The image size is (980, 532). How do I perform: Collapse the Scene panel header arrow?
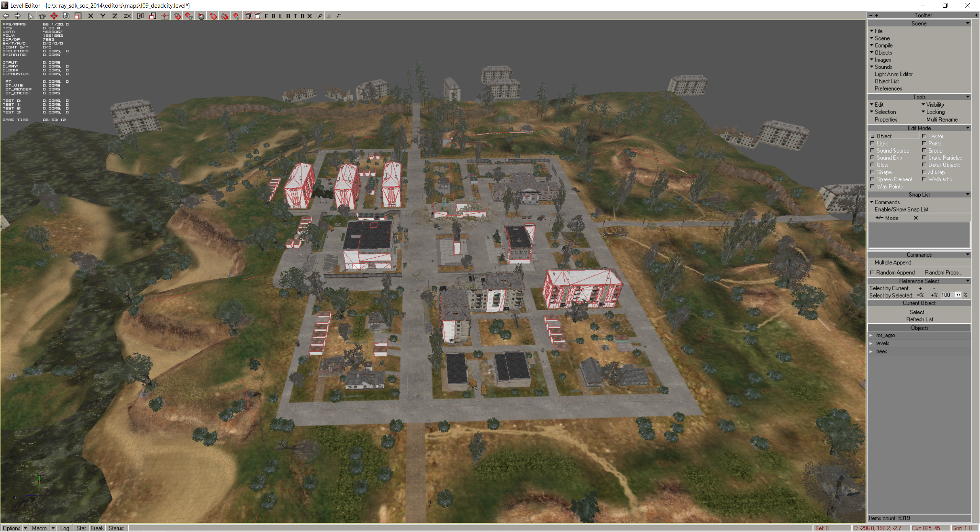point(967,24)
